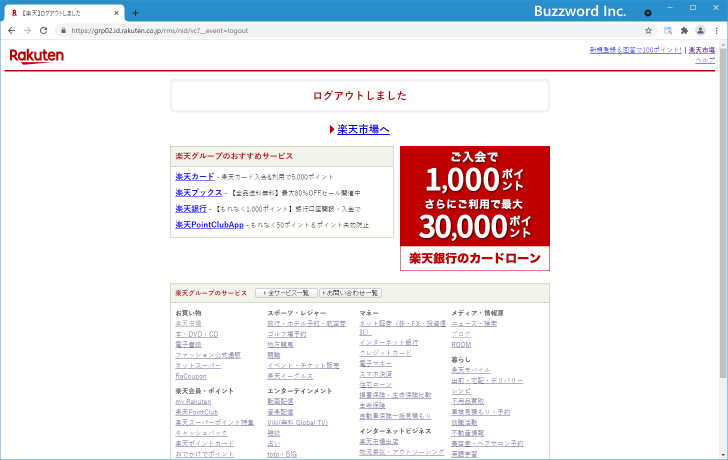Open the 地方競馬 link
The height and width of the screenshot is (460, 728).
point(280,345)
